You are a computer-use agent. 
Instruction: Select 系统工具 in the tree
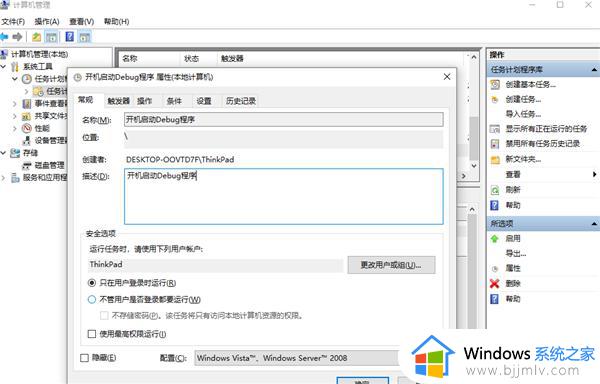[38, 67]
